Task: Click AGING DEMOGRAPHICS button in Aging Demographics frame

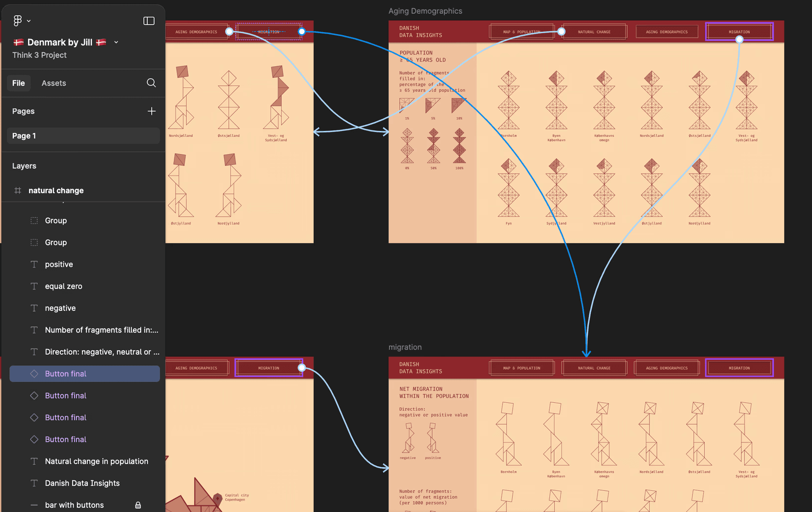Action: (667, 32)
